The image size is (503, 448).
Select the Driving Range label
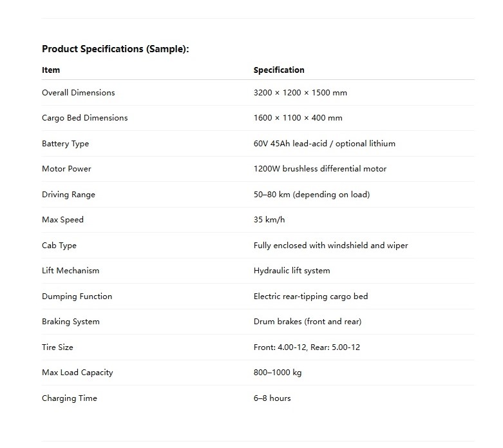68,195
